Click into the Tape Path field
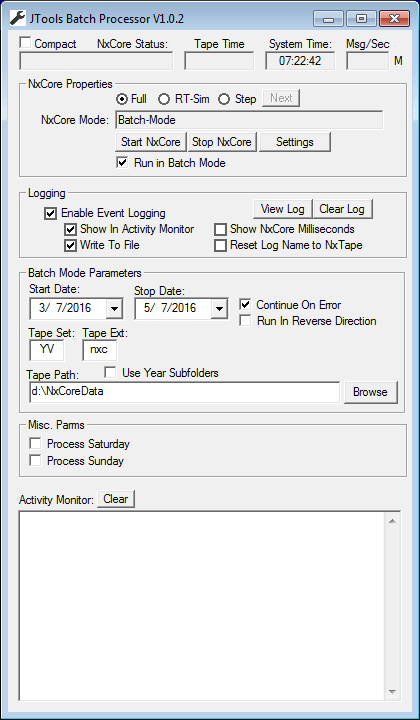420x720 pixels. (x=185, y=392)
